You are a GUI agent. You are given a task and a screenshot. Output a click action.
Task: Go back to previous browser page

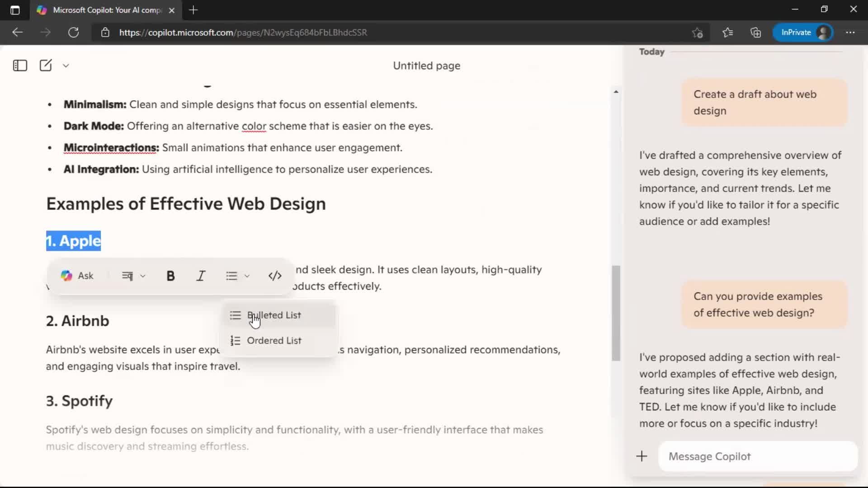pos(17,33)
